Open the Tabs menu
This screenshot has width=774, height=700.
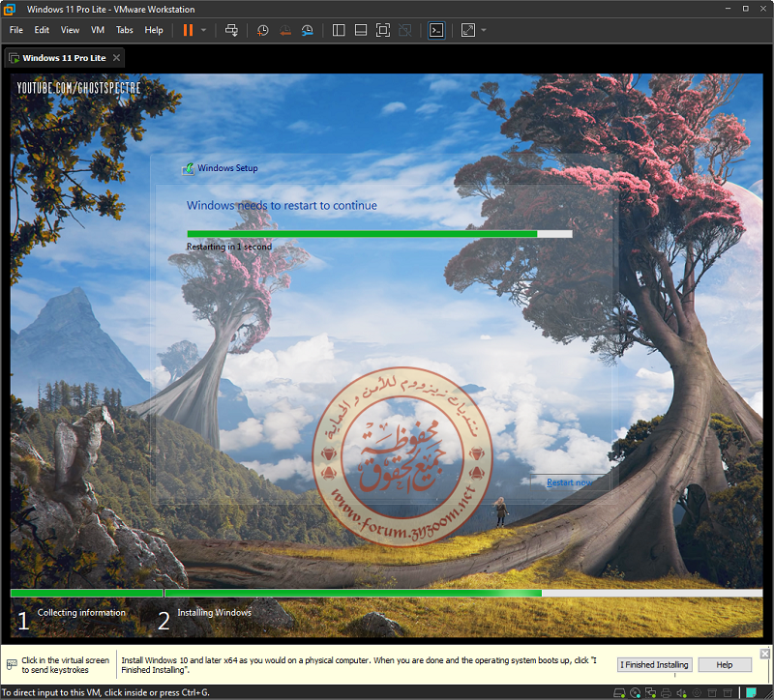click(125, 30)
